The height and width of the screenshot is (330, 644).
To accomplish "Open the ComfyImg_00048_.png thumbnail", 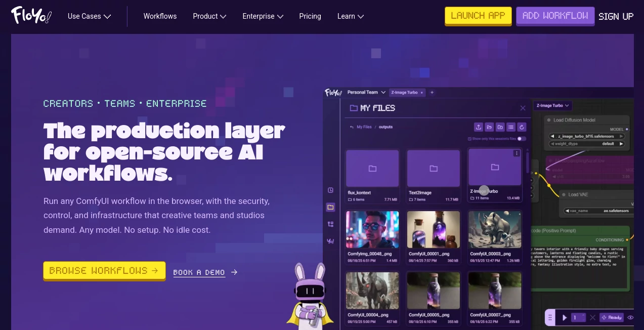I will pyautogui.click(x=372, y=229).
